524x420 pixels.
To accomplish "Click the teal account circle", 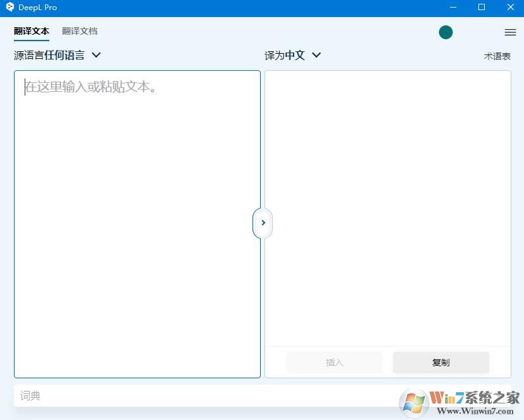I will tap(446, 32).
